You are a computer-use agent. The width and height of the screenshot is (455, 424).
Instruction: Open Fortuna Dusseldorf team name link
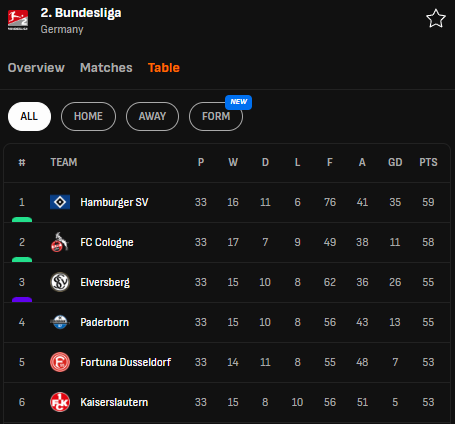126,362
